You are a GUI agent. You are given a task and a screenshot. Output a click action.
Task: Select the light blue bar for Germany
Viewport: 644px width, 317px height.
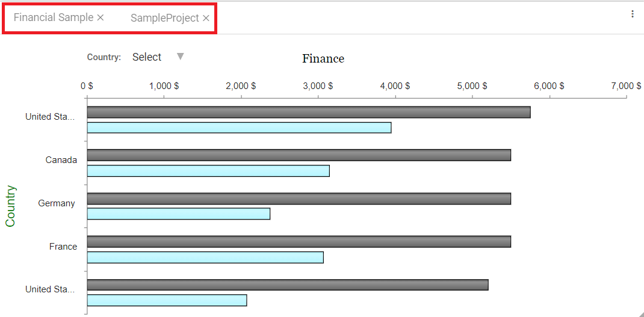coord(178,214)
